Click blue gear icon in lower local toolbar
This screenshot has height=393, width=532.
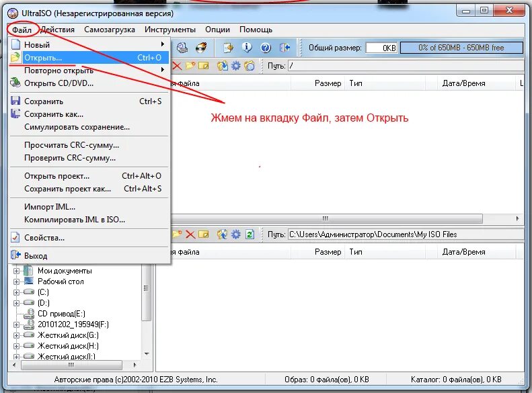pos(236,234)
